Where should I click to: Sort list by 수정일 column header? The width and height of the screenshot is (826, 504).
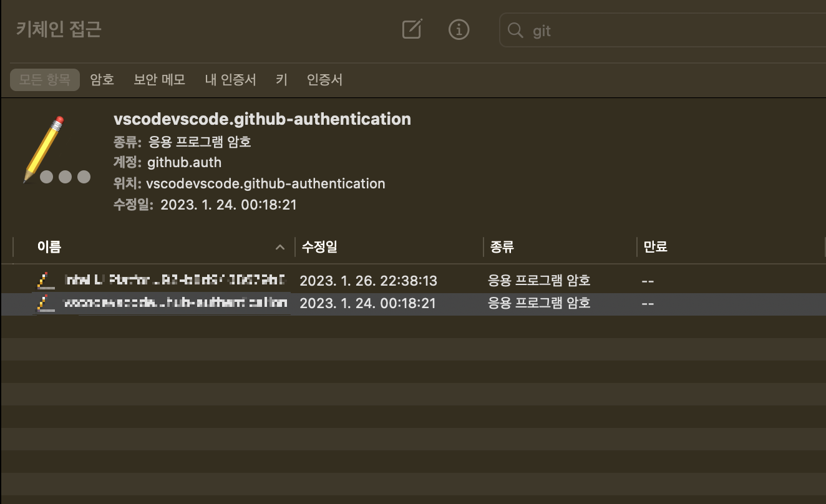pyautogui.click(x=318, y=247)
